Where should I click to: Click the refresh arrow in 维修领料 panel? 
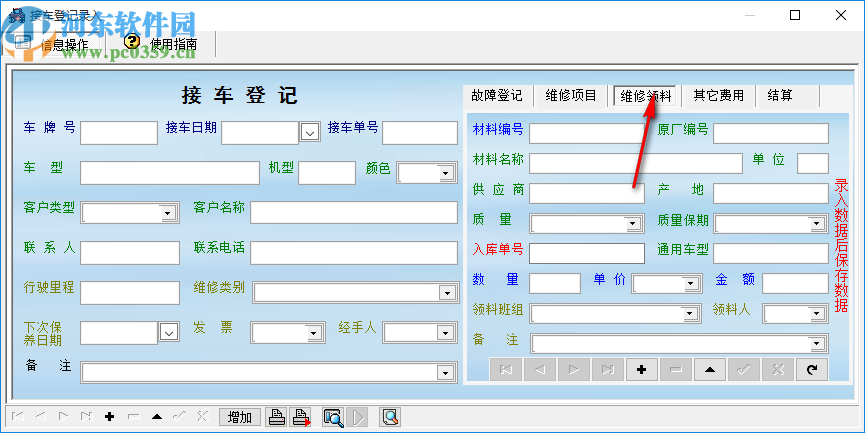[x=811, y=370]
